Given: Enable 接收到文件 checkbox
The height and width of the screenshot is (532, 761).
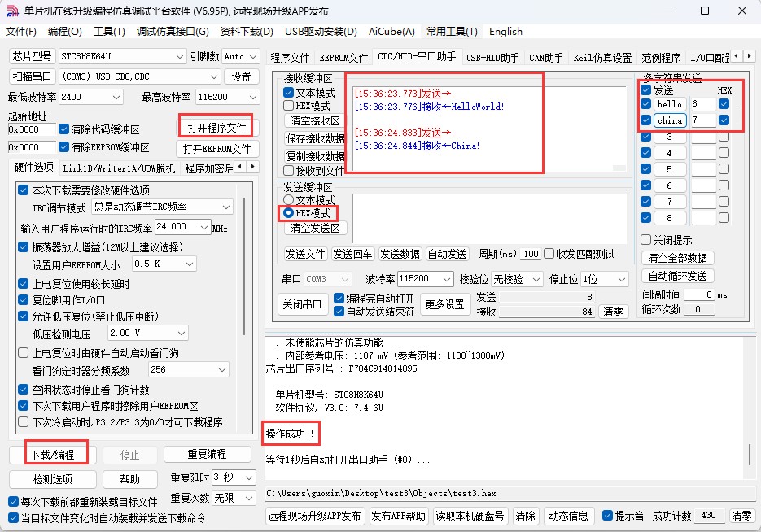Looking at the screenshot, I should [288, 171].
